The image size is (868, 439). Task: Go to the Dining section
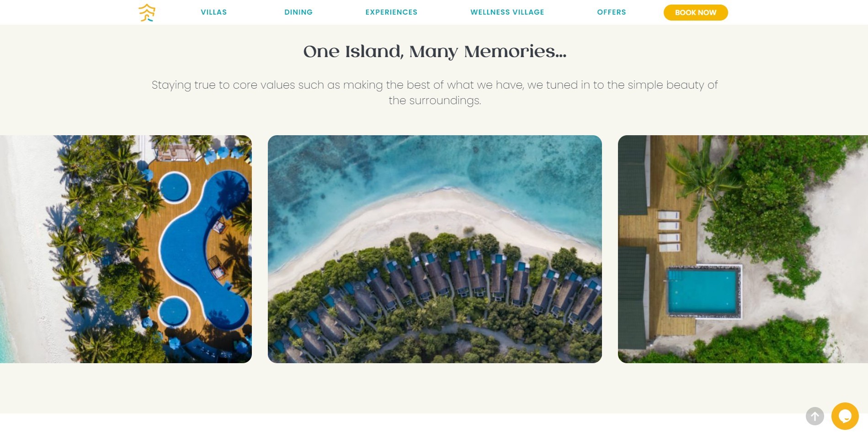298,12
